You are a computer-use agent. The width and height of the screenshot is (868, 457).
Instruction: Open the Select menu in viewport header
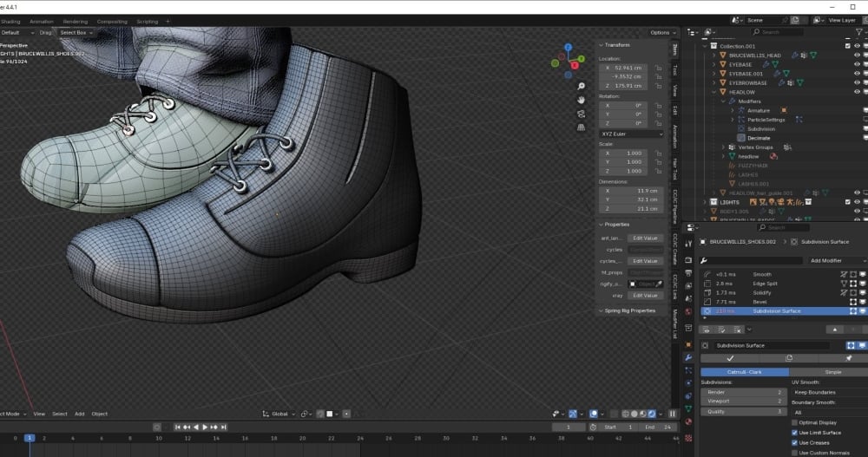(59, 414)
